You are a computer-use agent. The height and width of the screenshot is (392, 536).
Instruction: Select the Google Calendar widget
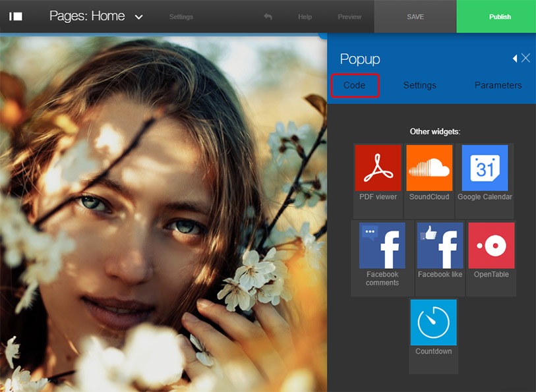pos(485,181)
